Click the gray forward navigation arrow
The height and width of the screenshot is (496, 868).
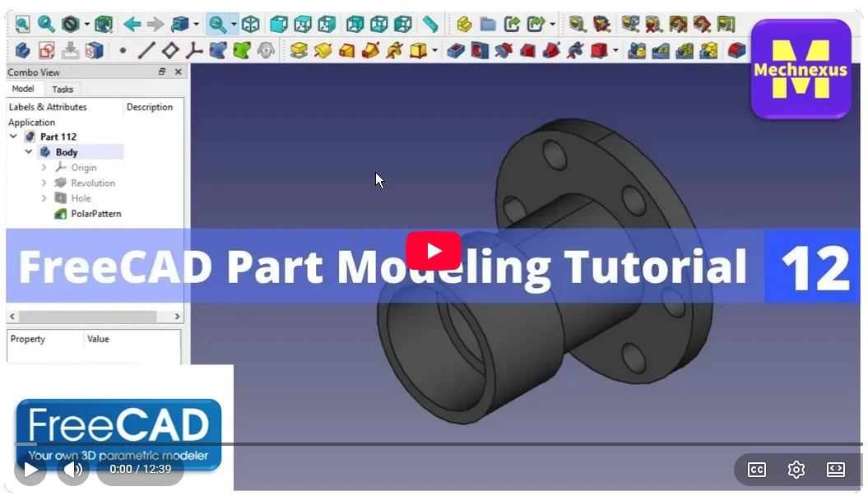click(x=155, y=24)
